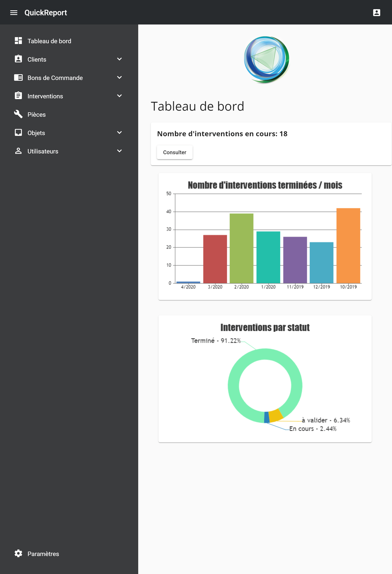
Task: Select Paramètres in the sidebar
Action: click(x=43, y=554)
